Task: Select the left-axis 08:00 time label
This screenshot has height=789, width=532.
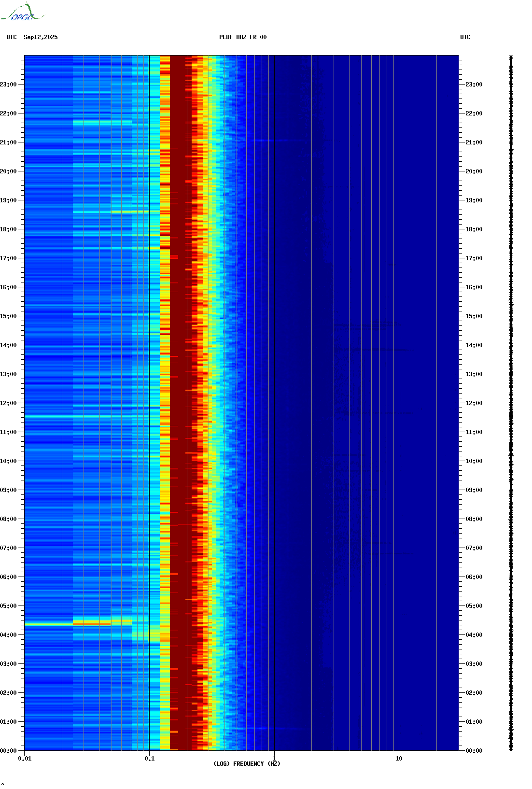Action: (x=8, y=519)
